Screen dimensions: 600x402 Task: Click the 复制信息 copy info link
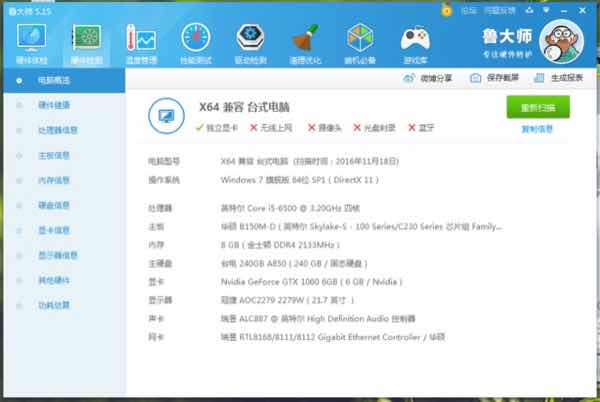(x=537, y=129)
